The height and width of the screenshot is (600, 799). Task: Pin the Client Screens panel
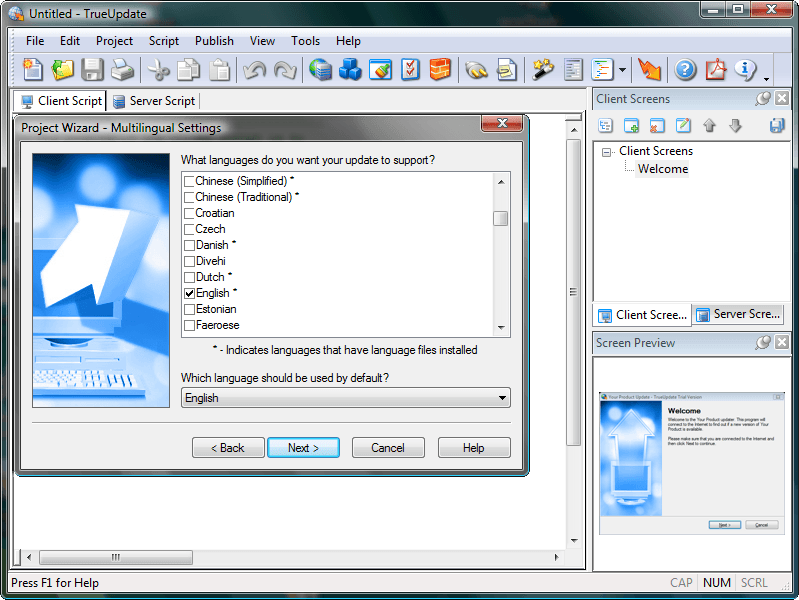pos(763,98)
